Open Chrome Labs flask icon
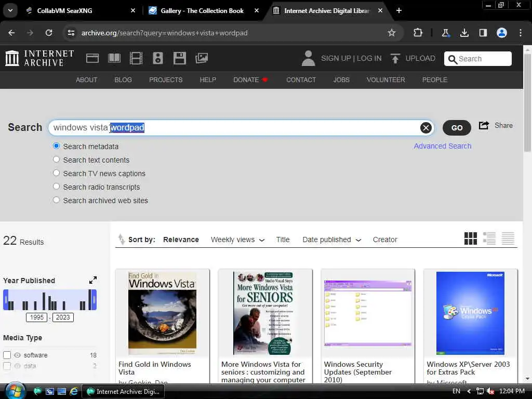Viewport: 532px width, 399px height. click(x=445, y=33)
